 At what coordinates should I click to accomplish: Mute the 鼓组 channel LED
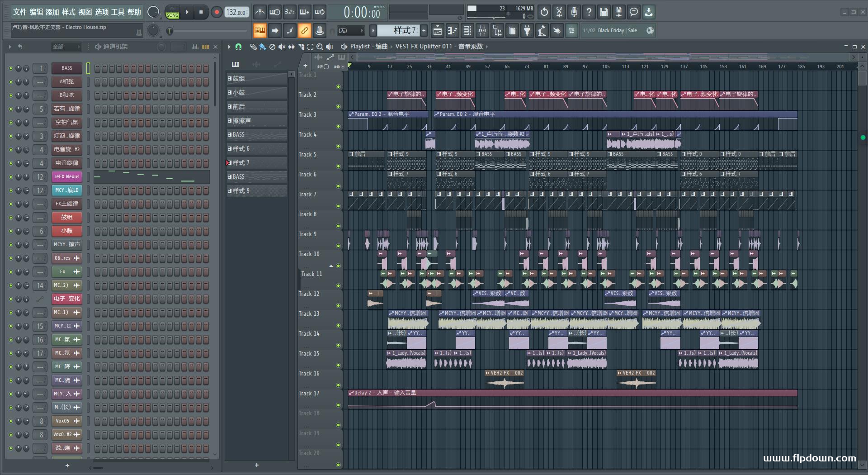point(11,218)
